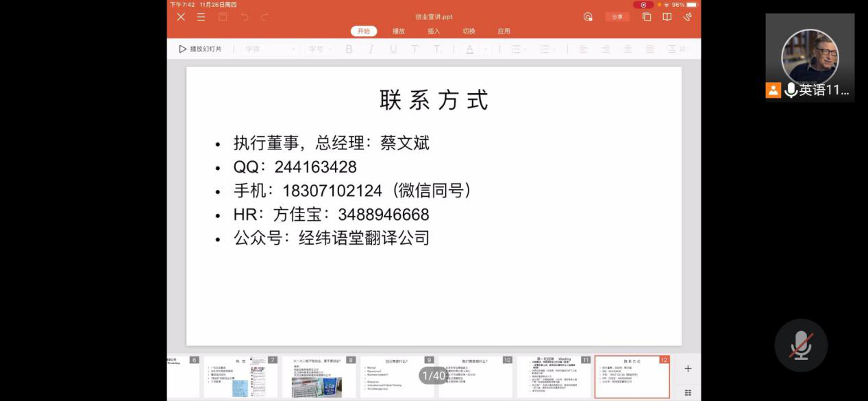Screen dimensions: 868x401
Task: Add a new slide with plus icon
Action: coord(688,369)
